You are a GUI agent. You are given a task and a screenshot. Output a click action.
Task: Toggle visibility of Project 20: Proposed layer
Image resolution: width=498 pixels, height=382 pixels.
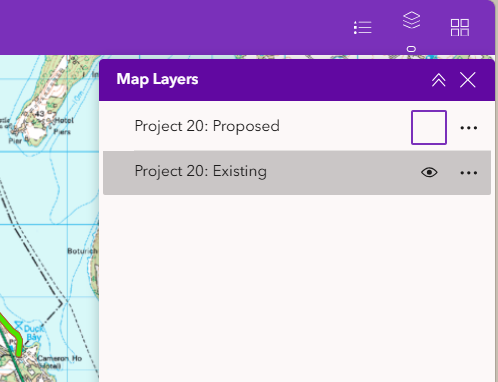(x=429, y=127)
